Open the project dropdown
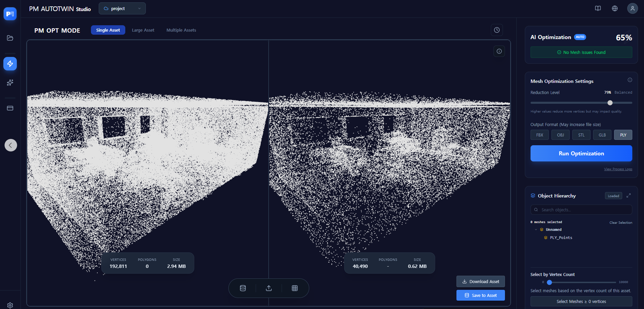 [x=122, y=8]
